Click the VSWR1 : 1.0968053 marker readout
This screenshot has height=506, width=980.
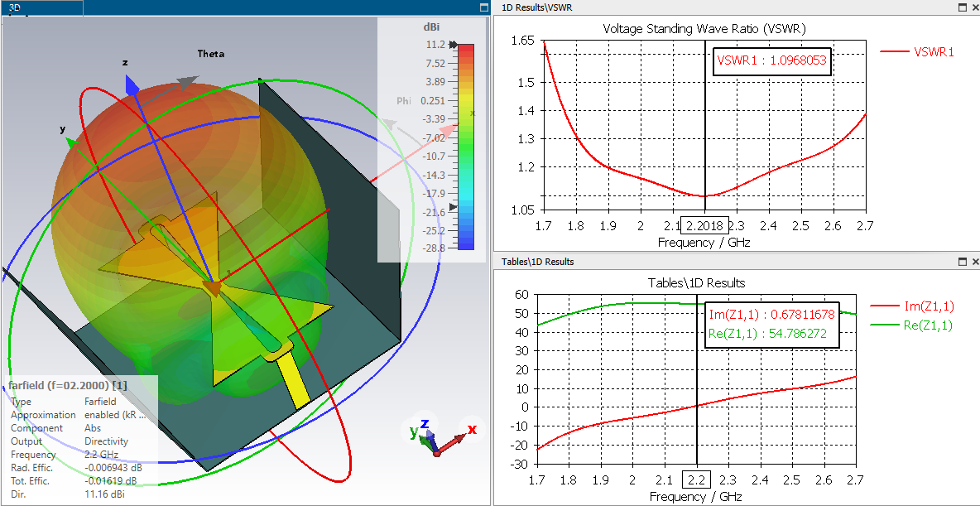pos(772,61)
